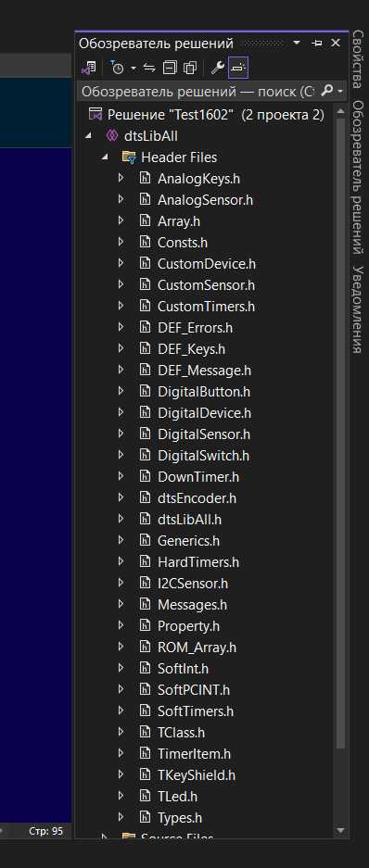Open the Свойства side tab
The width and height of the screenshot is (369, 868).
tap(358, 59)
